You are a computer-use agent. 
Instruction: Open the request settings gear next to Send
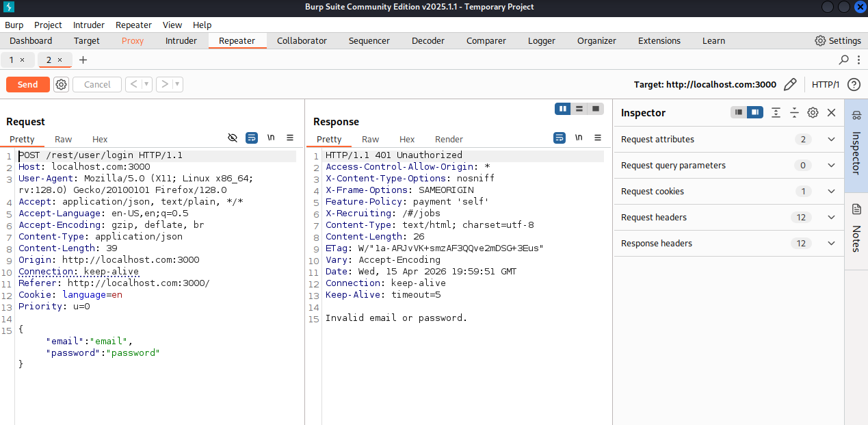point(62,84)
